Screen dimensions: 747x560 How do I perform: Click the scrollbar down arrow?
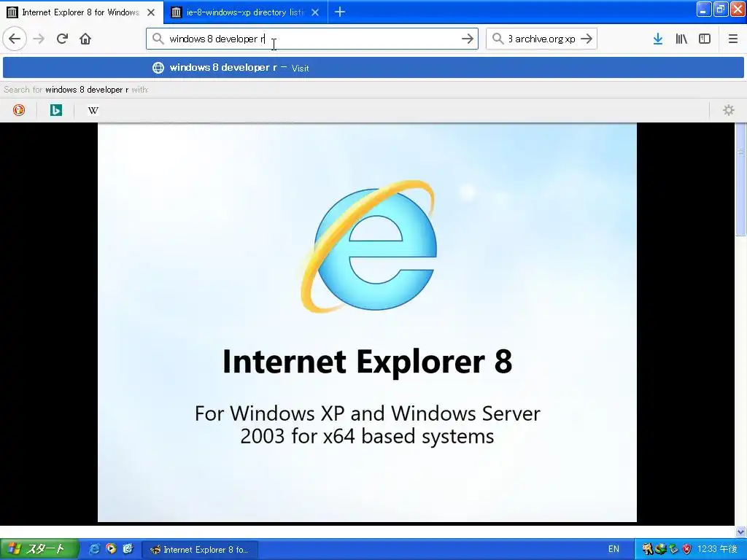740,532
